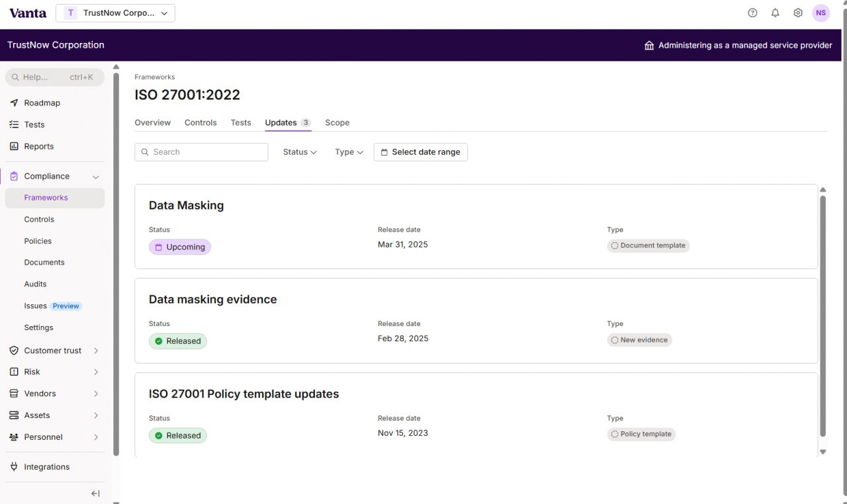Open the help question mark icon
The width and height of the screenshot is (847, 504).
pyautogui.click(x=752, y=13)
